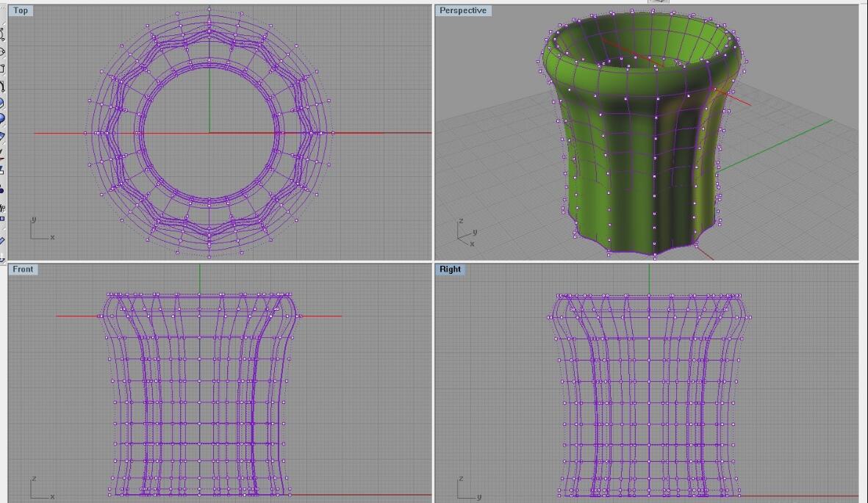
Task: Click the world axis icon in Perspective viewport
Action: [465, 233]
